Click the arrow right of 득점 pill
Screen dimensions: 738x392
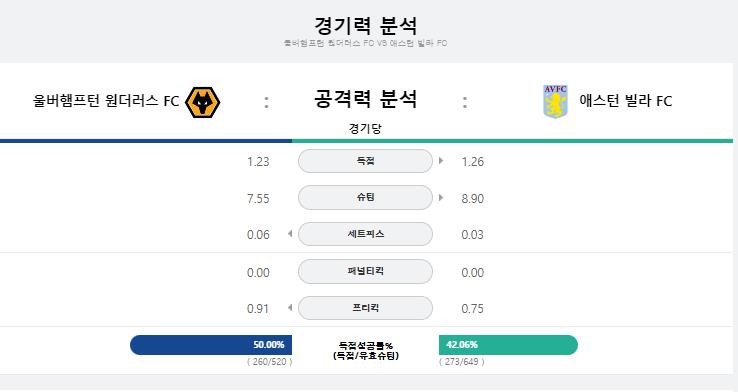click(441, 161)
